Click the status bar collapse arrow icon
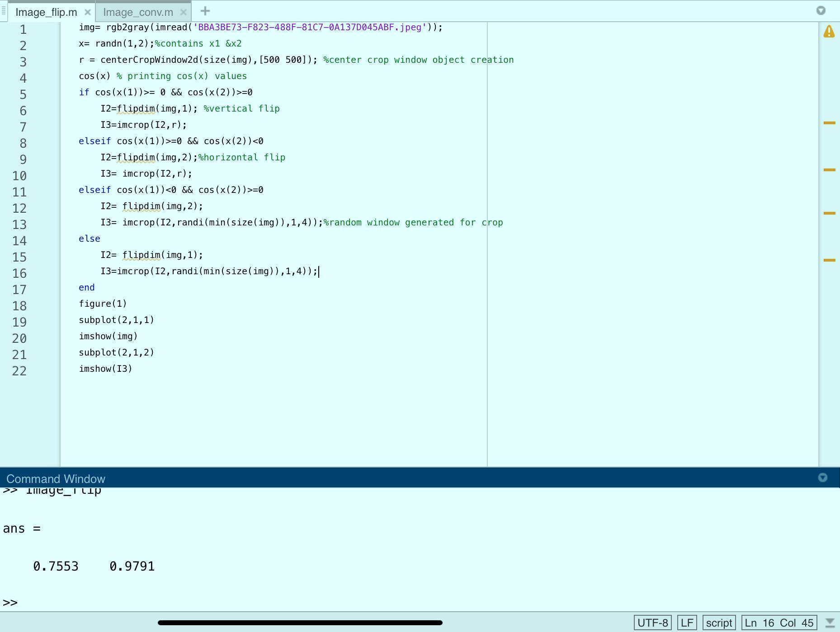Screen dimensions: 840x632 [x=830, y=623]
